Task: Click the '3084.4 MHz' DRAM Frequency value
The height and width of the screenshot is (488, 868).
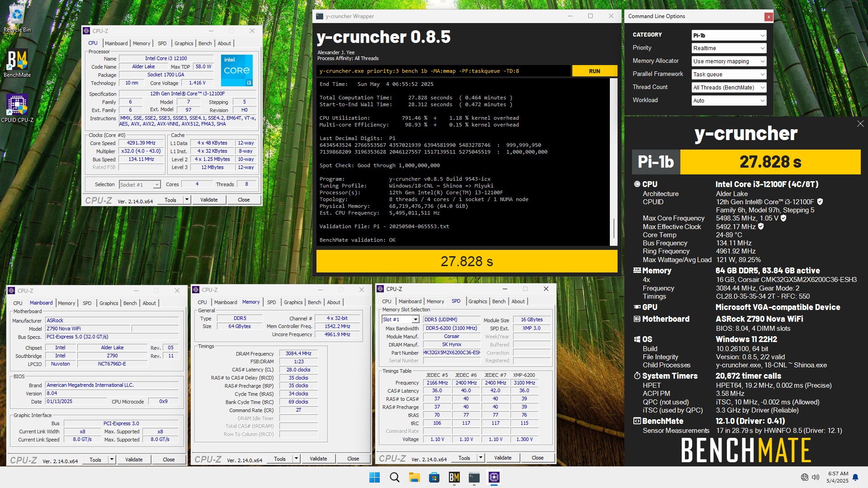Action: pos(298,353)
